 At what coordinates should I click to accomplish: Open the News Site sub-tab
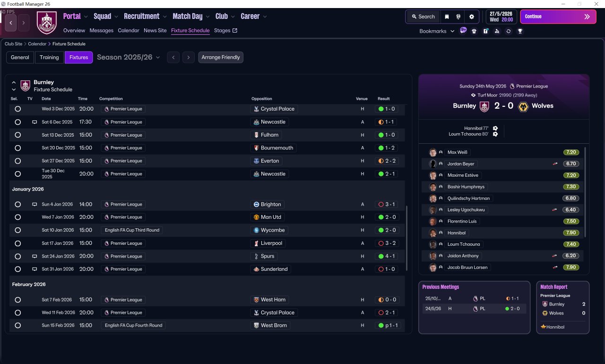[x=155, y=31]
